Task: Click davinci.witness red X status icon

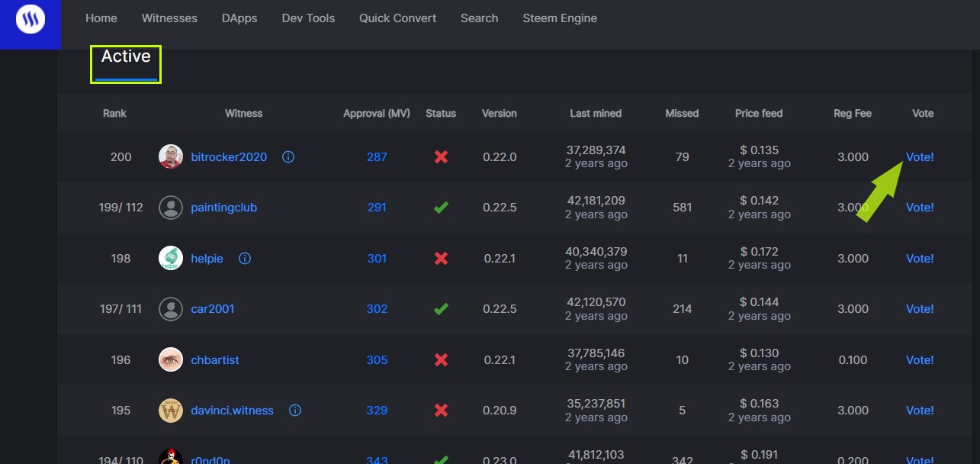Action: tap(441, 411)
